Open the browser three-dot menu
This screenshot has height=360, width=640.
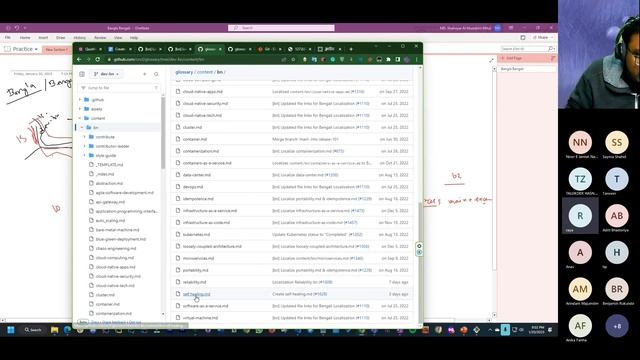[416, 60]
